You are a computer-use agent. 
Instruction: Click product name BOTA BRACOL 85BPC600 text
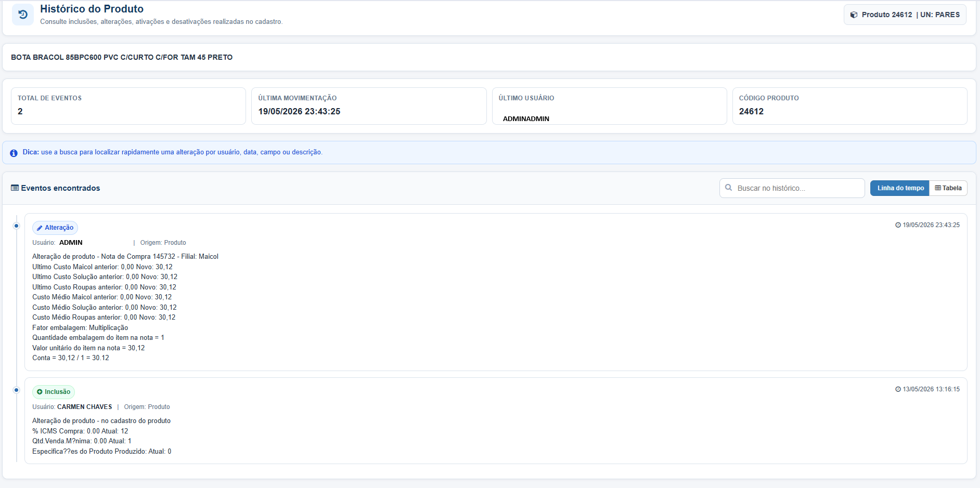[x=122, y=57]
